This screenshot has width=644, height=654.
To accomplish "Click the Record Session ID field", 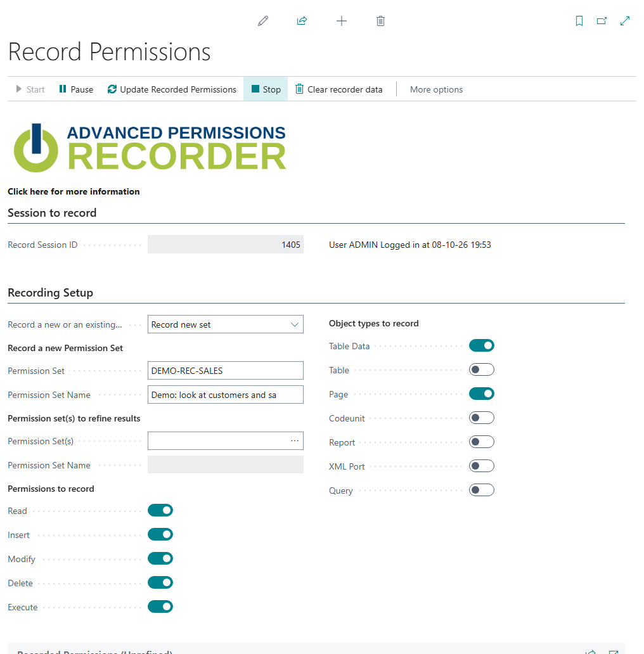I will click(226, 245).
